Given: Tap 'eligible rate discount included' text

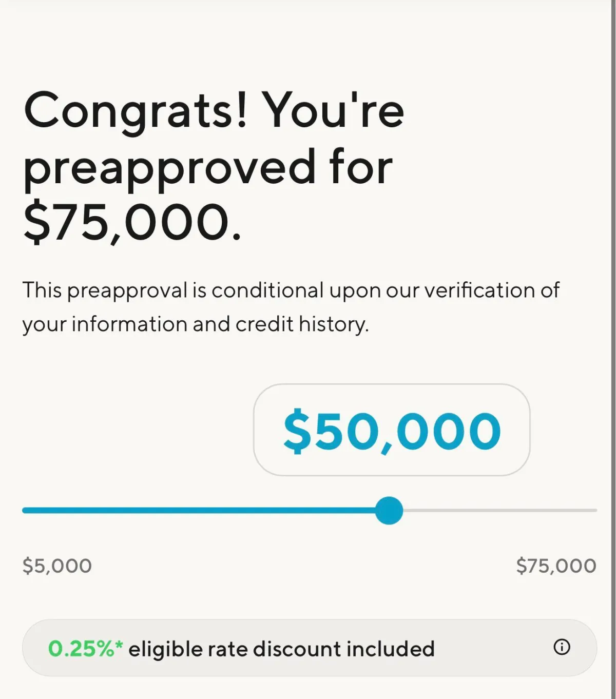Looking at the screenshot, I should (x=281, y=649).
